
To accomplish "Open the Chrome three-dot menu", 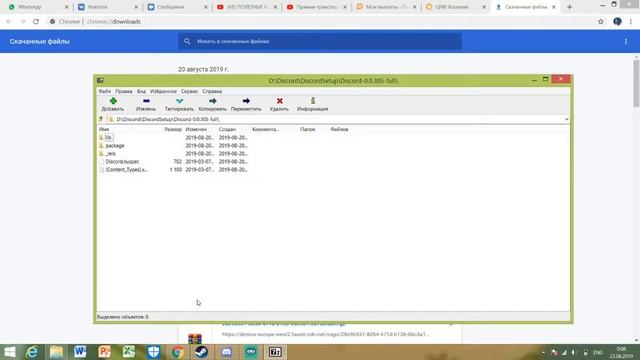I will coord(631,22).
